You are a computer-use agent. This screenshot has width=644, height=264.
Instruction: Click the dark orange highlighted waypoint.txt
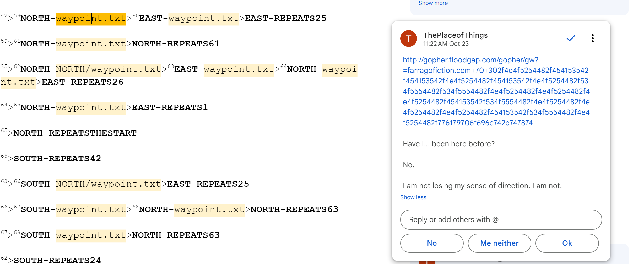click(91, 19)
